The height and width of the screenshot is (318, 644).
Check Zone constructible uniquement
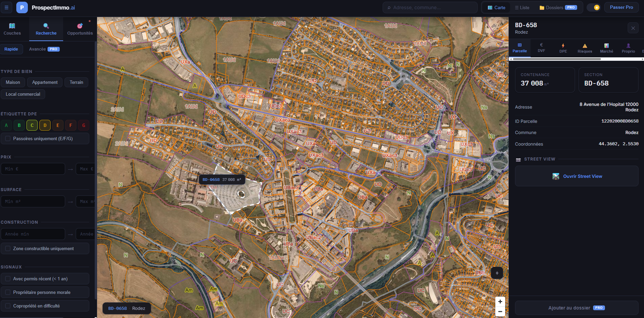[8, 248]
